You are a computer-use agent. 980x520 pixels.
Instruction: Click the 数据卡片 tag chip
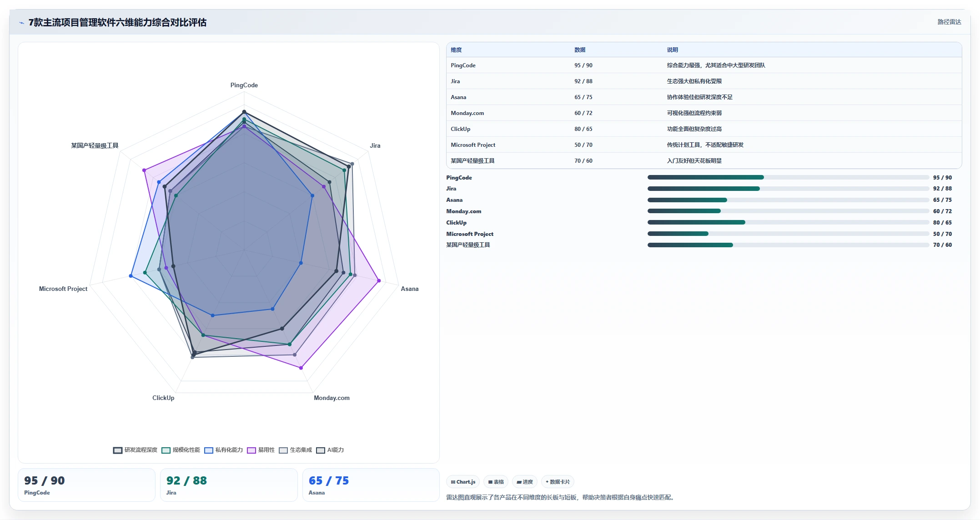(558, 482)
